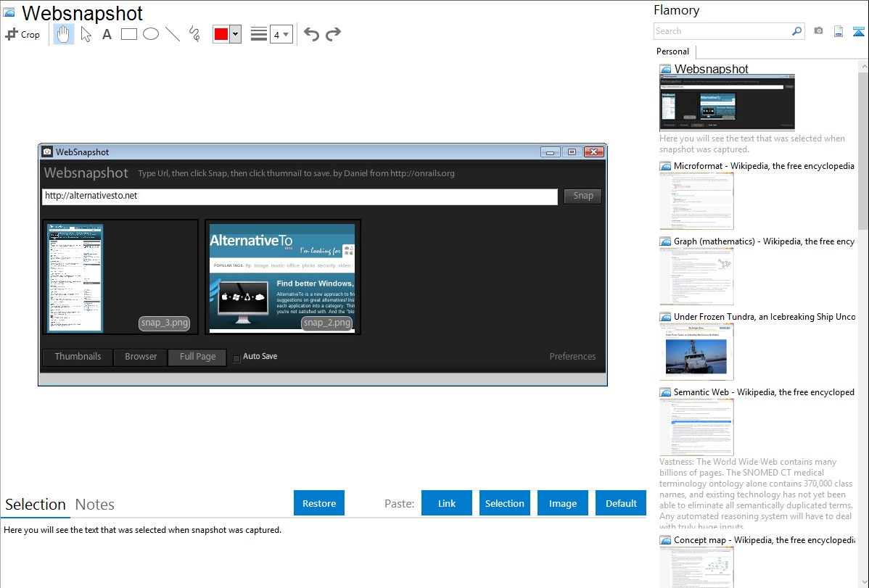Click the Flamory app icon beside the Websnapshot title
This screenshot has width=869, height=588.
coord(9,13)
